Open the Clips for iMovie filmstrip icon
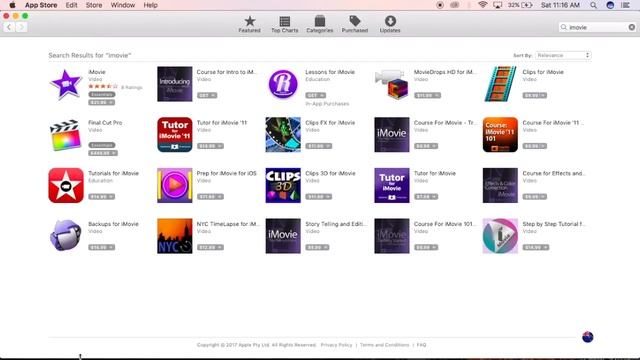This screenshot has height=360, width=640. (500, 84)
